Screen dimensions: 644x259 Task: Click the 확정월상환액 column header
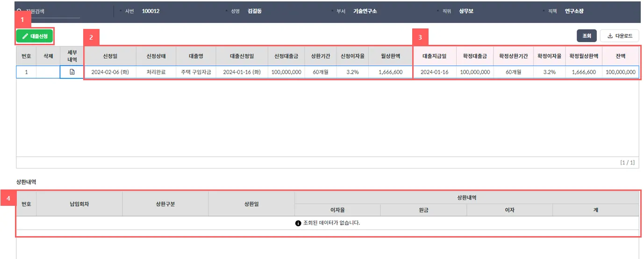point(584,56)
